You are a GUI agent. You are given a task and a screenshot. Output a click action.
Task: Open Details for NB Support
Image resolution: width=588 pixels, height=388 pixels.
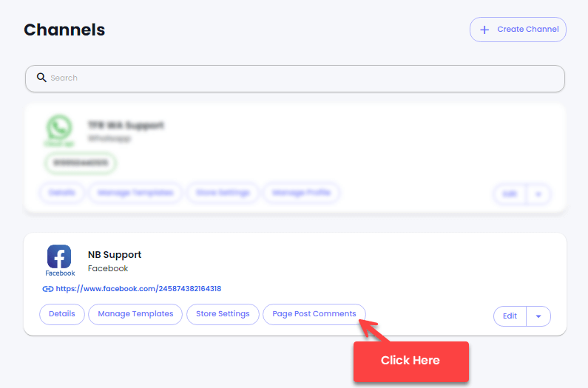coord(62,314)
